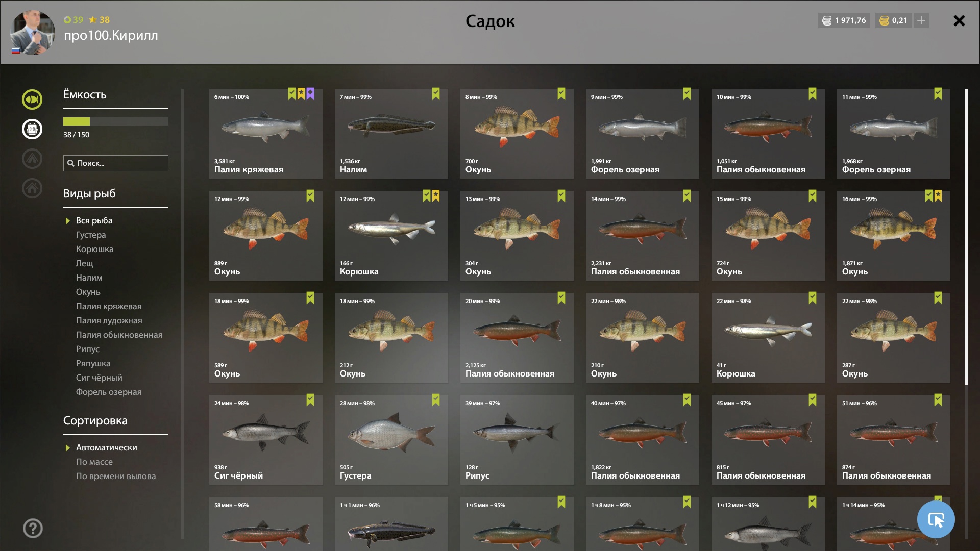Filter fish list by Окунь
The height and width of the screenshot is (551, 980).
pyautogui.click(x=88, y=292)
